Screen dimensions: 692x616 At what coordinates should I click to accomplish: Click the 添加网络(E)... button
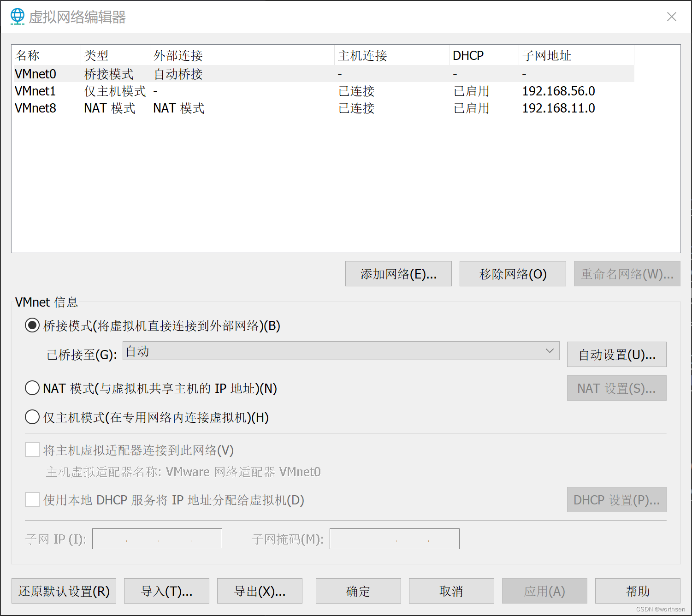click(x=398, y=274)
